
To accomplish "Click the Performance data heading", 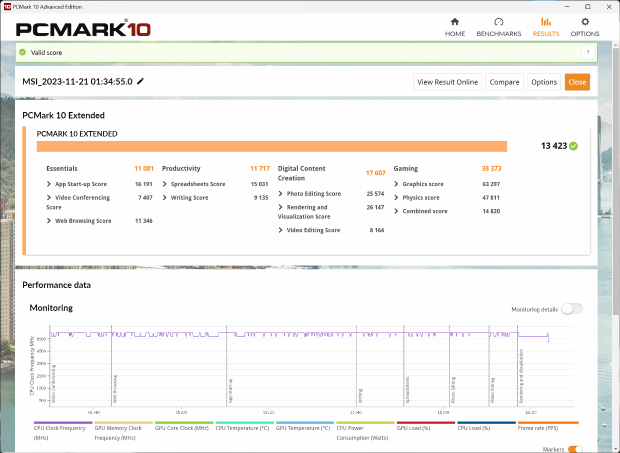I will point(57,285).
